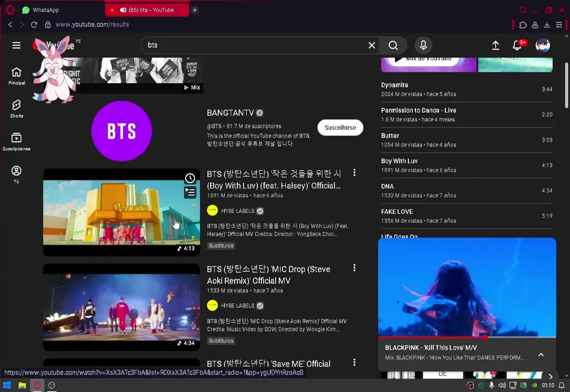
Task: Open the account avatar menu
Action: coord(543,45)
